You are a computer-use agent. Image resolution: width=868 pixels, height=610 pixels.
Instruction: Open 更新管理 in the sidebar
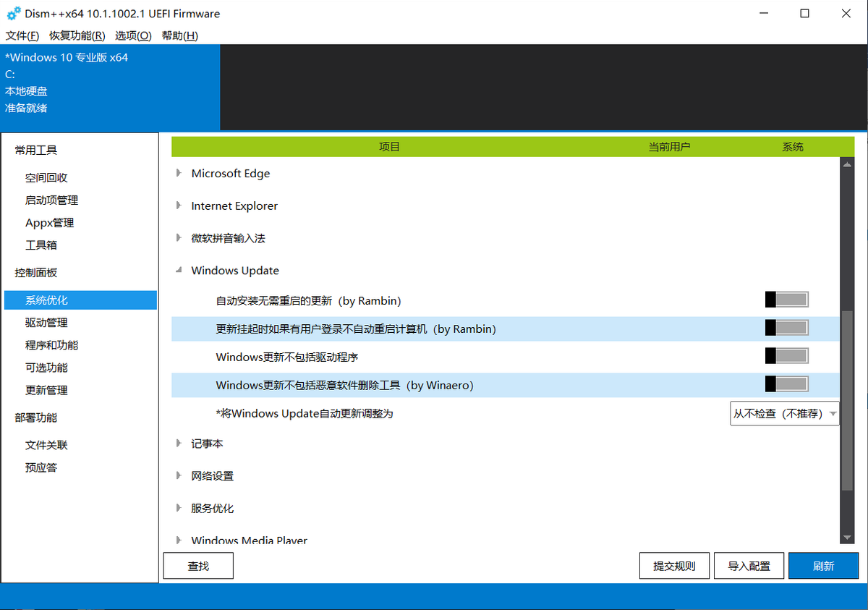tap(46, 390)
